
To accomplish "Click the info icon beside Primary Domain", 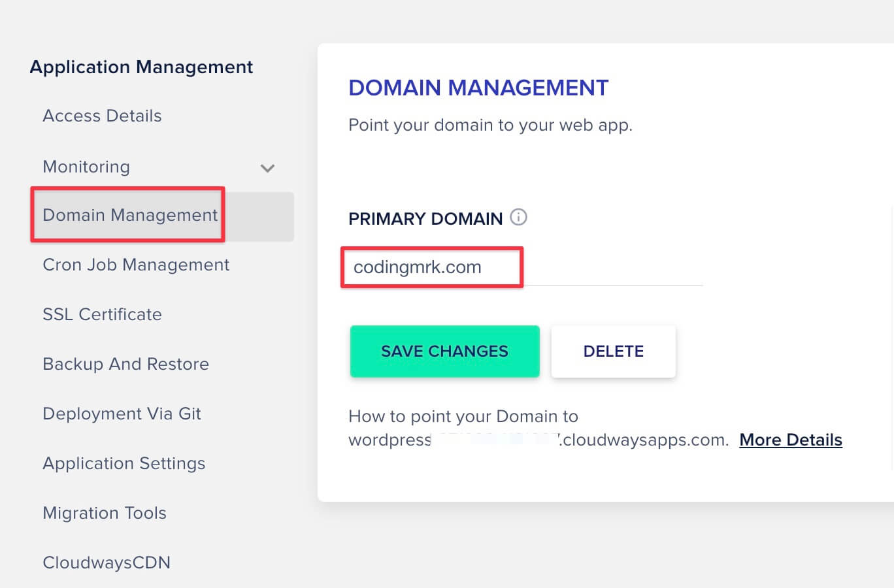I will pos(518,217).
